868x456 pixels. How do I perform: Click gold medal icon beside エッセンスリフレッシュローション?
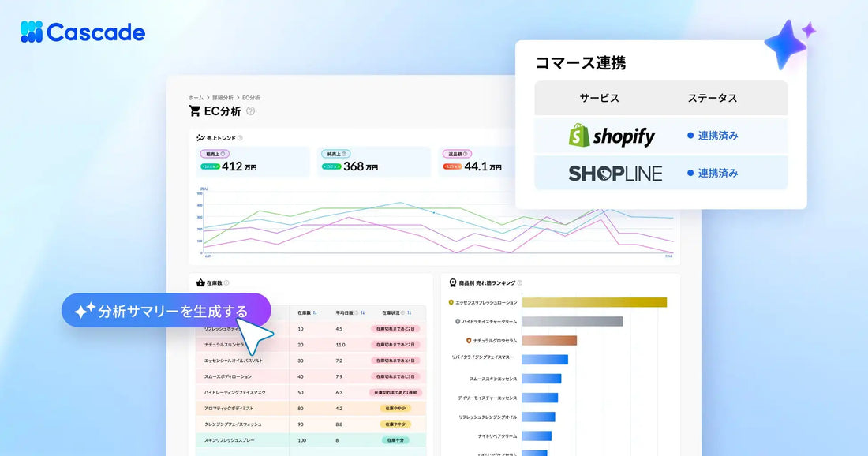point(451,303)
